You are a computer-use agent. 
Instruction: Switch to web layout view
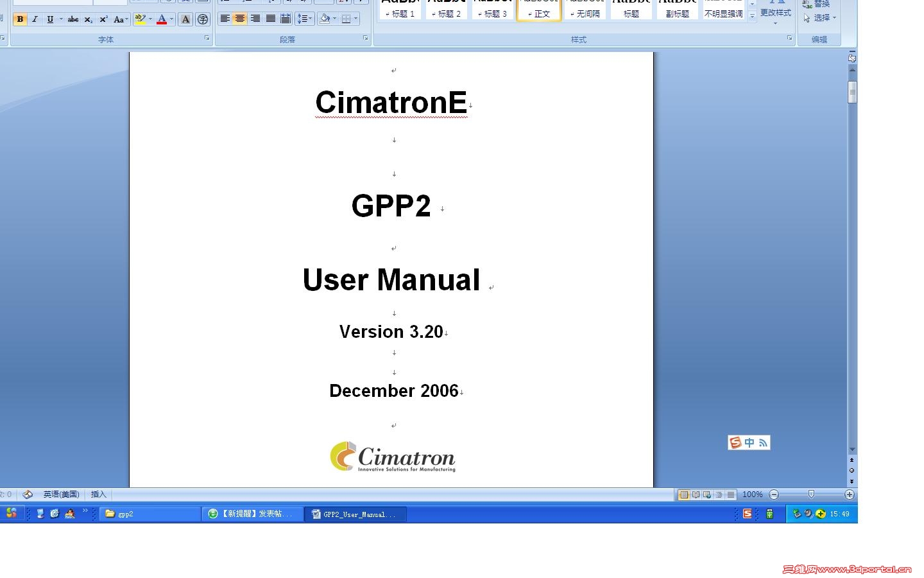(x=707, y=495)
